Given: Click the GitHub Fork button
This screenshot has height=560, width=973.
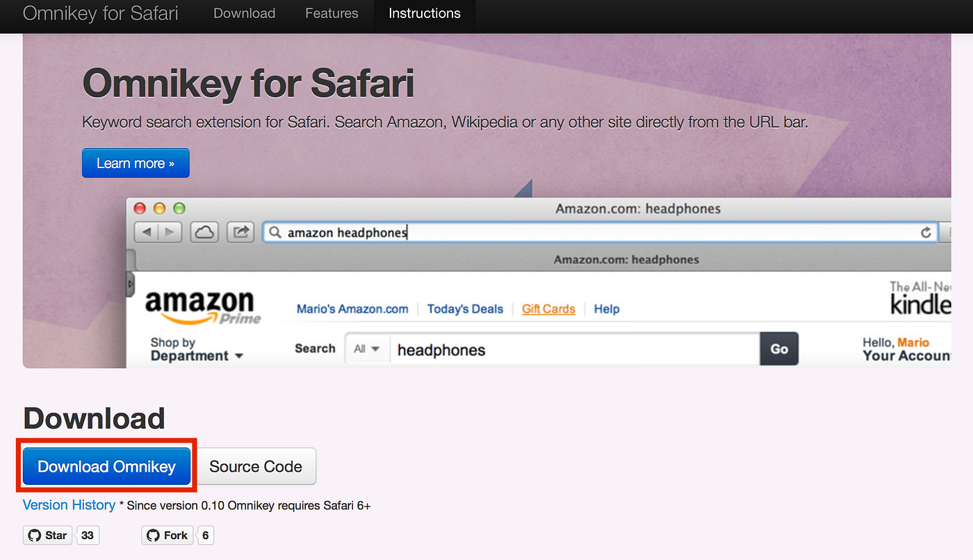Looking at the screenshot, I should tap(167, 535).
